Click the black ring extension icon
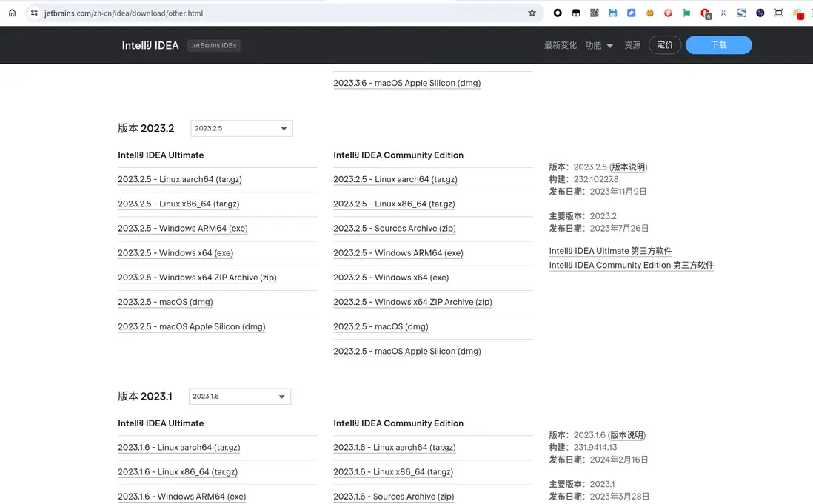The image size is (813, 504). (558, 13)
